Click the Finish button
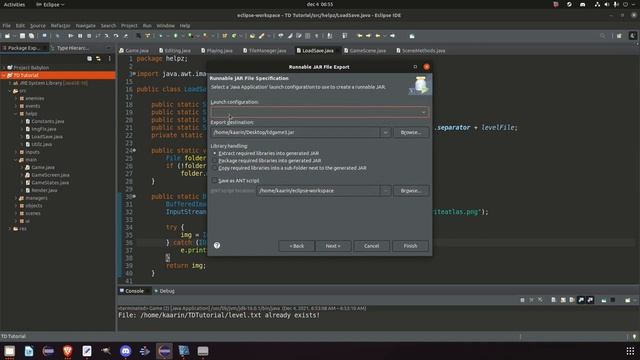The height and width of the screenshot is (360, 640). click(x=410, y=246)
